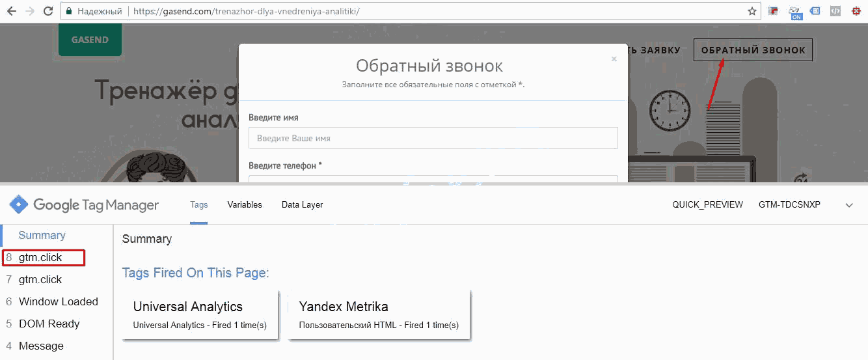Bookmark this page with the star
868x360 pixels.
(752, 11)
